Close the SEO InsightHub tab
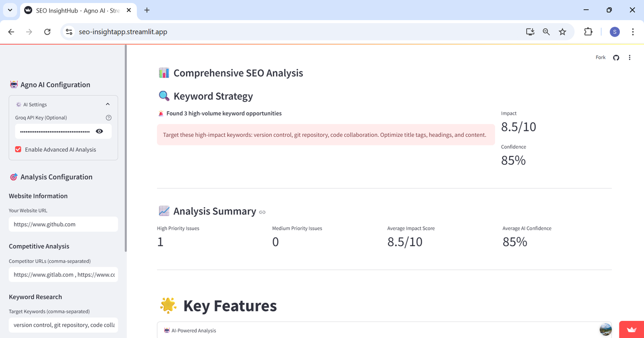Viewport: 644px width, 338px height. (x=129, y=11)
